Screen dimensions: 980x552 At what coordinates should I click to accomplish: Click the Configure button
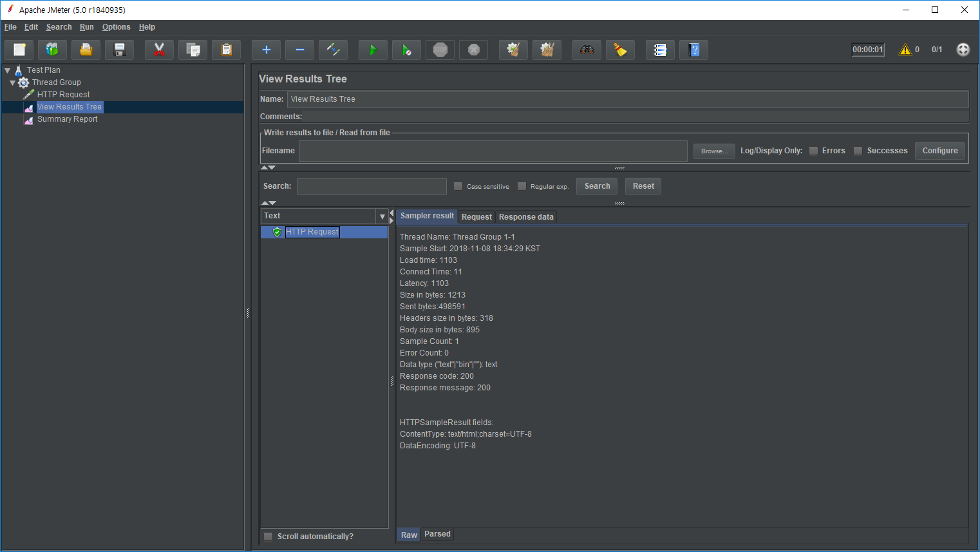click(x=940, y=151)
